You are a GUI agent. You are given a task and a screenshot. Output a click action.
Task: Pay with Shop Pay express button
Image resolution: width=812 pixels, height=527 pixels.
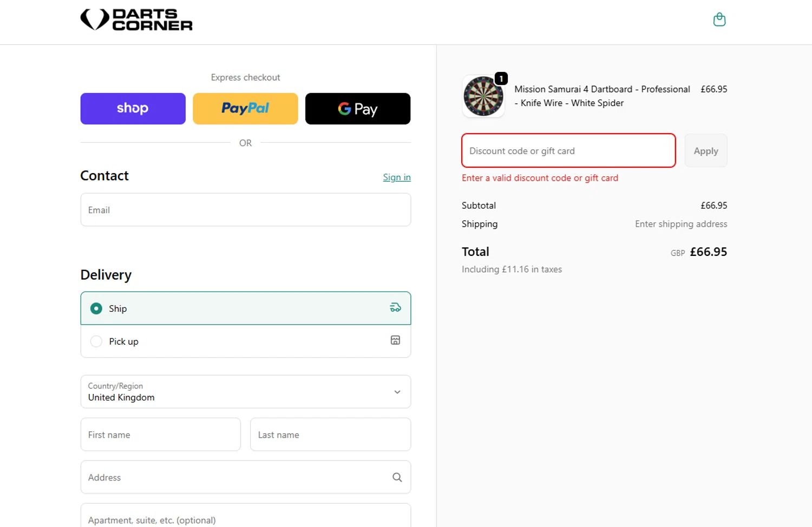pos(133,109)
